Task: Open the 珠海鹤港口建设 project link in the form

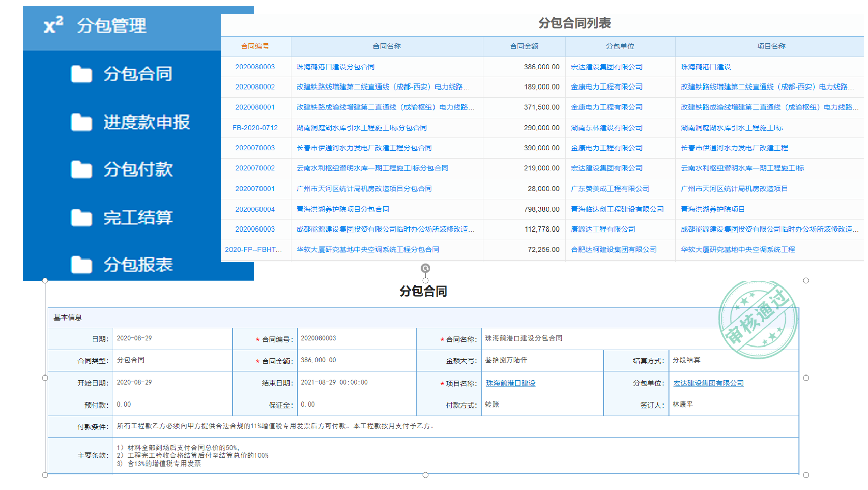Action: 510,383
